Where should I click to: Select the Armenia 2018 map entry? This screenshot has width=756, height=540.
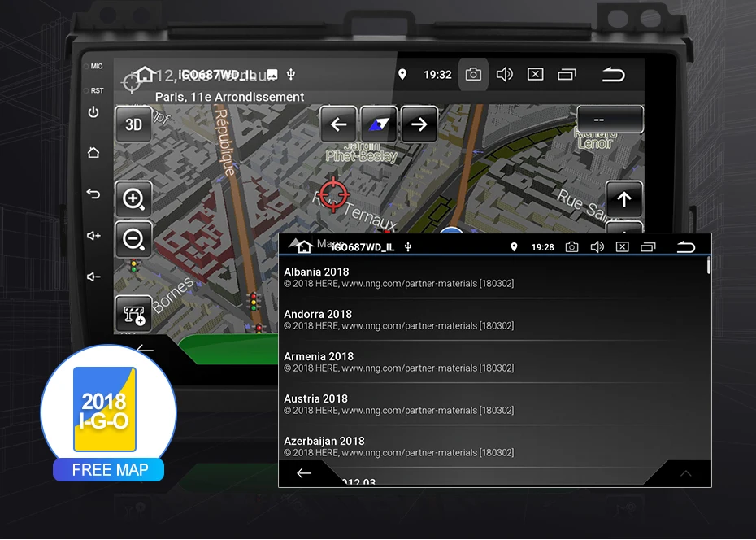(x=493, y=362)
